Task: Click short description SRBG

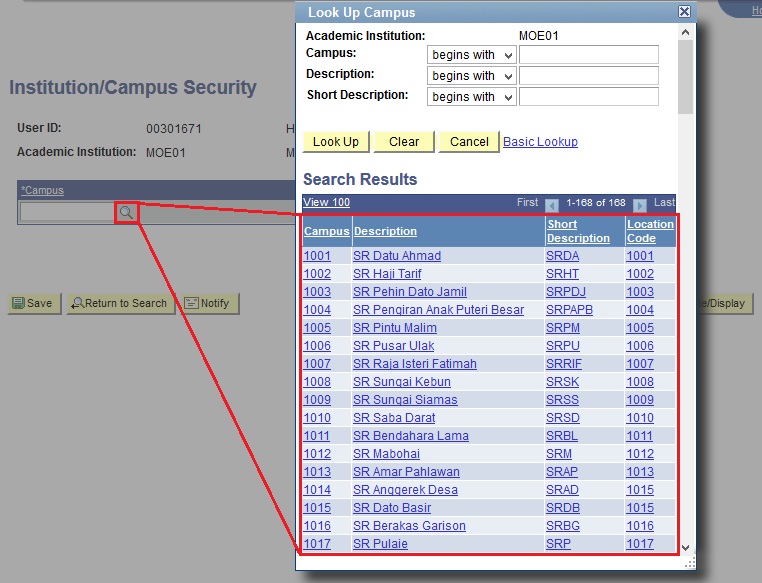Action: 563,526
